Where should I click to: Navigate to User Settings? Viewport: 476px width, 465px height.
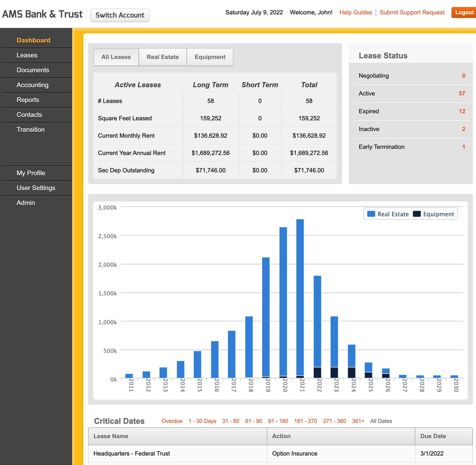(36, 188)
